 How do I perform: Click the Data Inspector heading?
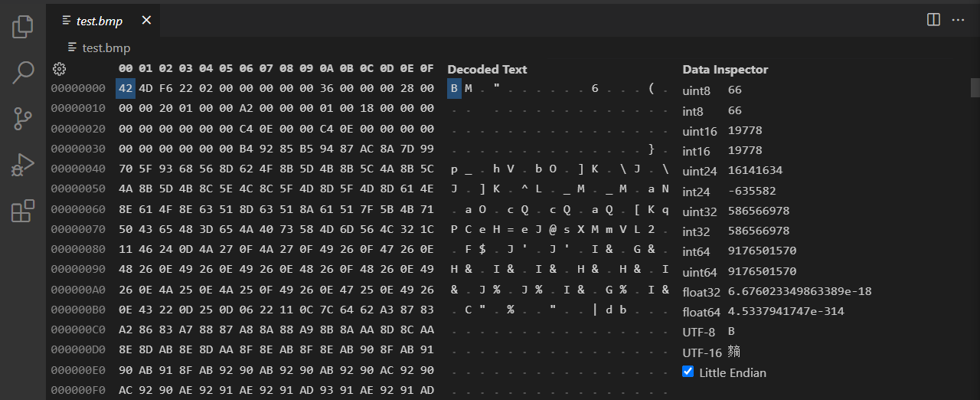click(725, 69)
